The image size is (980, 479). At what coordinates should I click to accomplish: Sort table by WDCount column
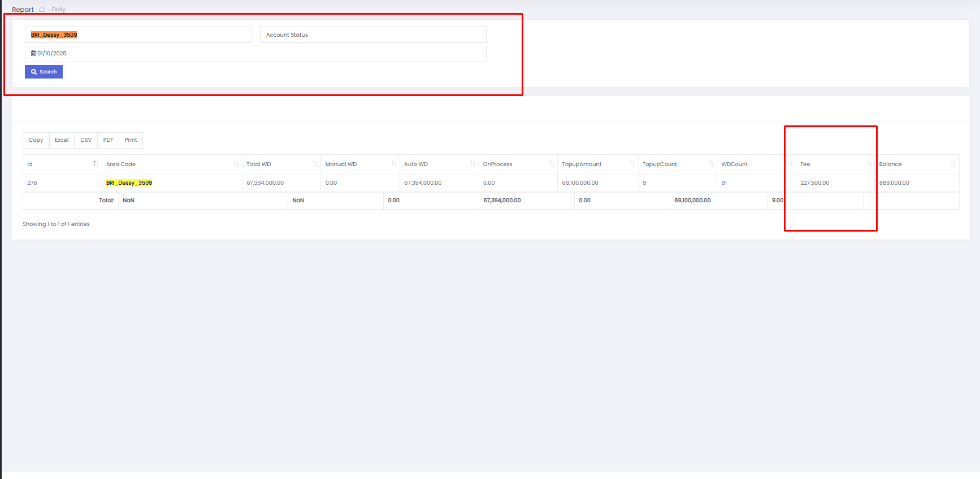(x=757, y=164)
